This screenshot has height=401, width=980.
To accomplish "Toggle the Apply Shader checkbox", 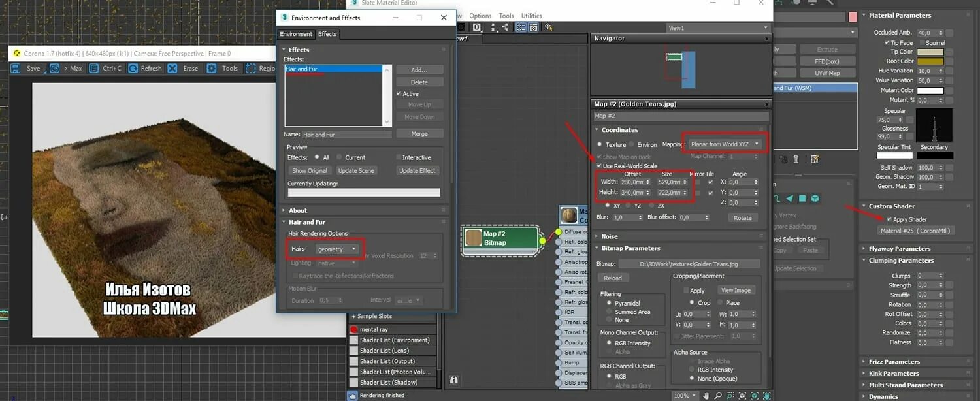I will pos(889,219).
